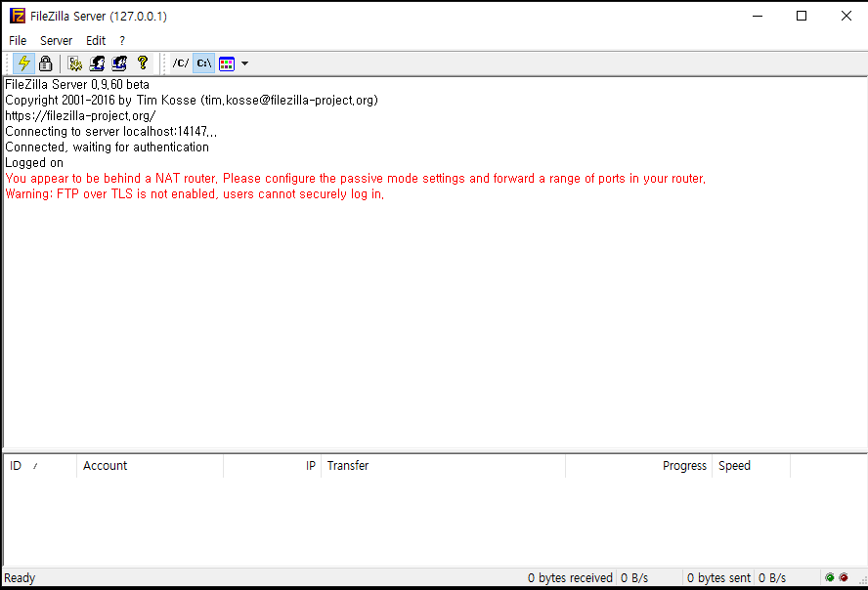This screenshot has height=590, width=868.
Task: Sort connections by Progress column
Action: (639, 466)
